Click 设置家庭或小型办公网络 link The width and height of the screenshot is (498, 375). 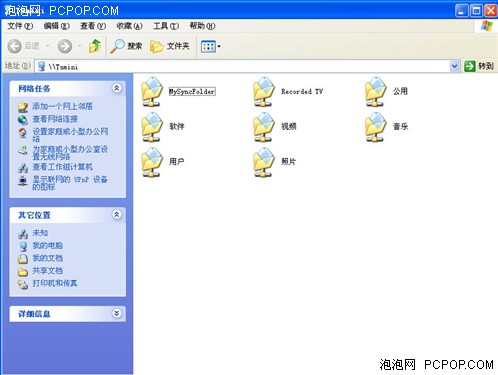pos(70,134)
